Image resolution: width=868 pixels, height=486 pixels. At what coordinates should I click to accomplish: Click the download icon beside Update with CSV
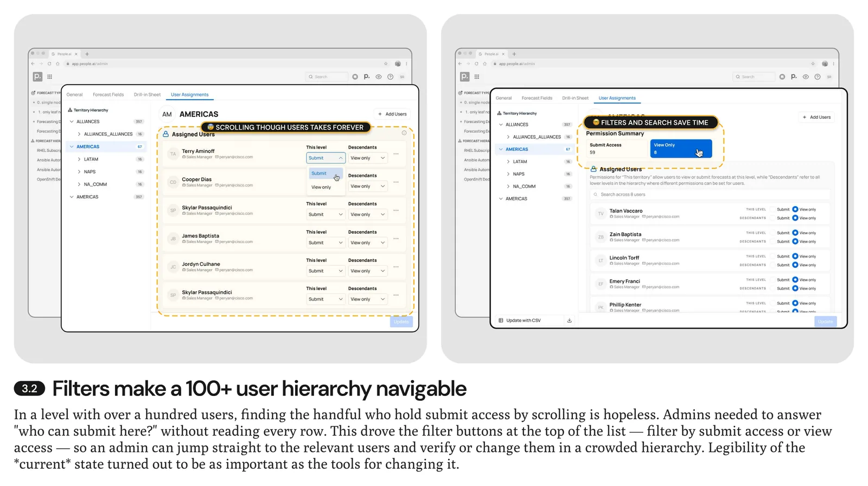(569, 321)
